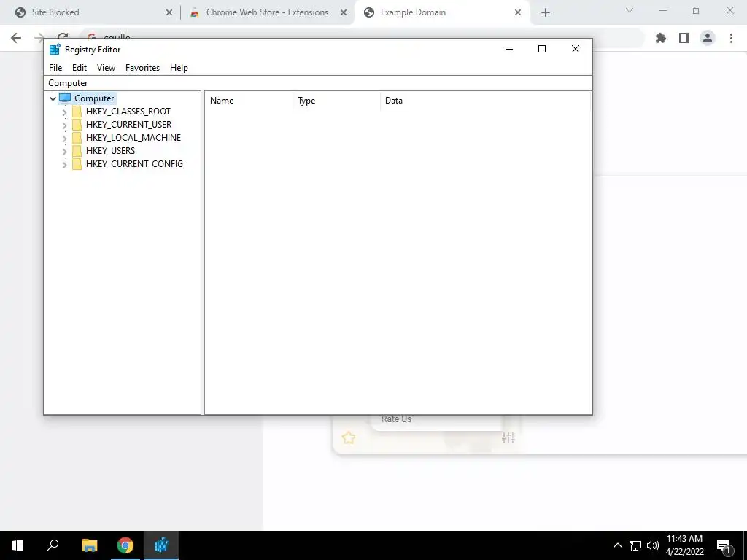
Task: Select HKEY_CURRENT_USER in the tree
Action: (x=128, y=124)
